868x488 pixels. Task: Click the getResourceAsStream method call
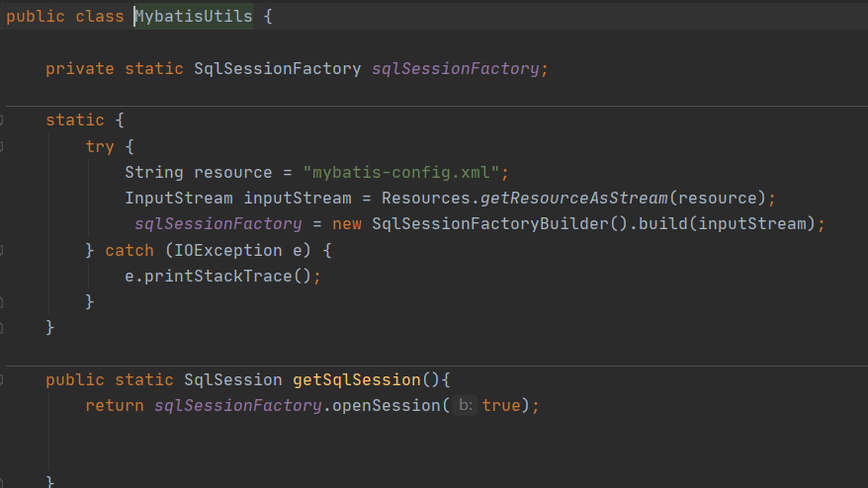coord(574,198)
